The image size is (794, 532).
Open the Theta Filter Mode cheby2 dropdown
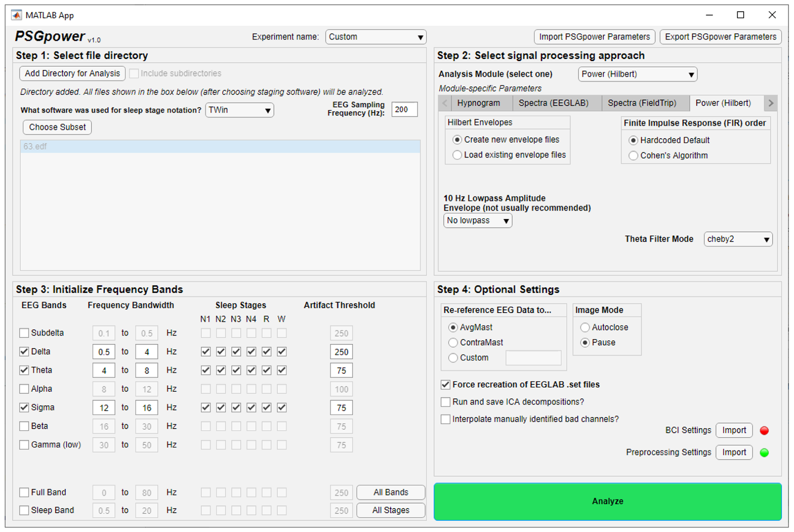pyautogui.click(x=738, y=239)
